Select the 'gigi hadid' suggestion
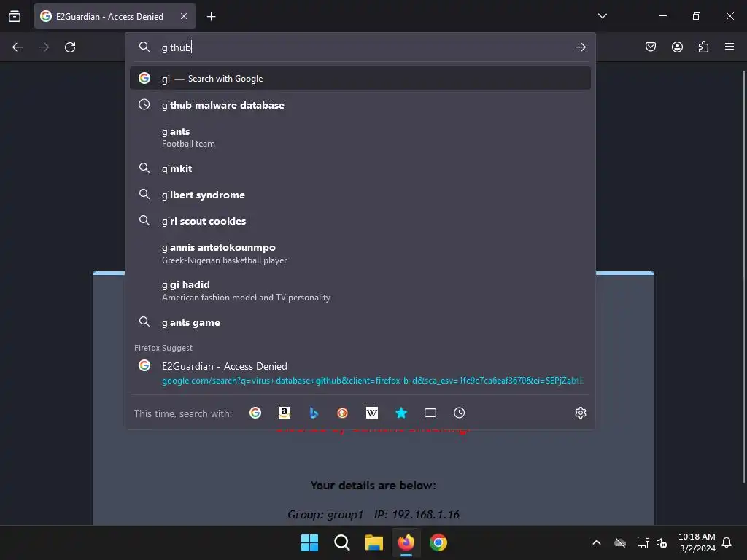 360,290
